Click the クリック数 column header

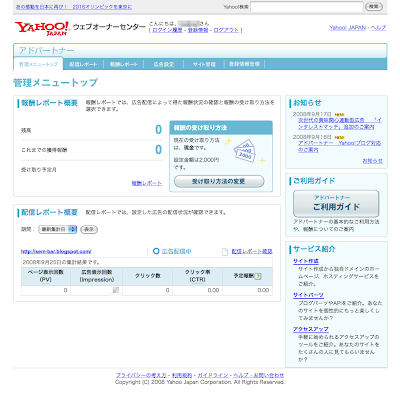coord(148,276)
